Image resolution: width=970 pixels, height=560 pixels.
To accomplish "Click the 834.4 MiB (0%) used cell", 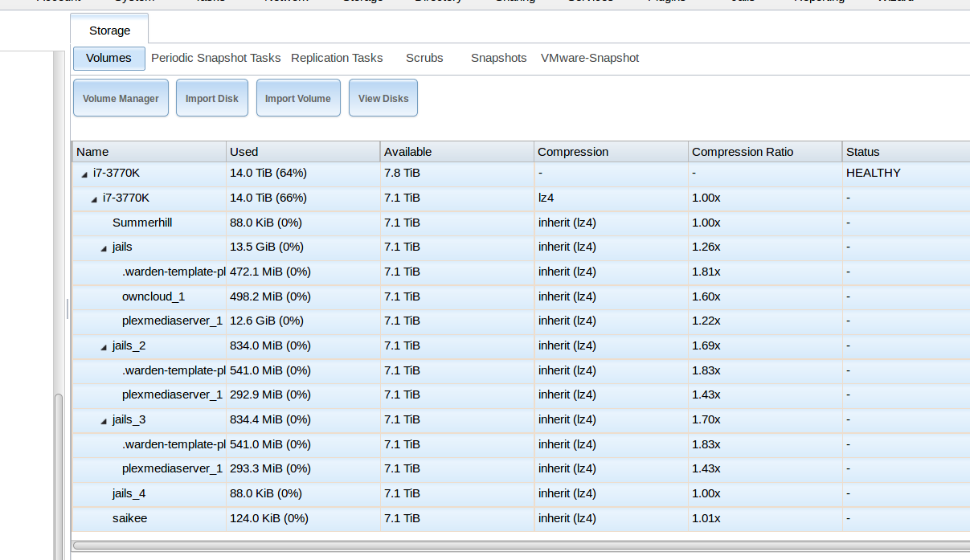I will click(270, 419).
